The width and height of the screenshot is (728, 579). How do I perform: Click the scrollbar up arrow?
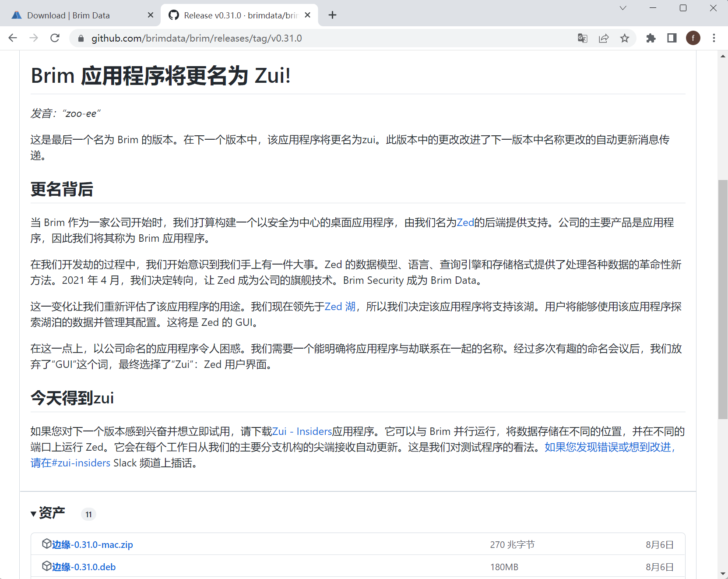coord(723,56)
